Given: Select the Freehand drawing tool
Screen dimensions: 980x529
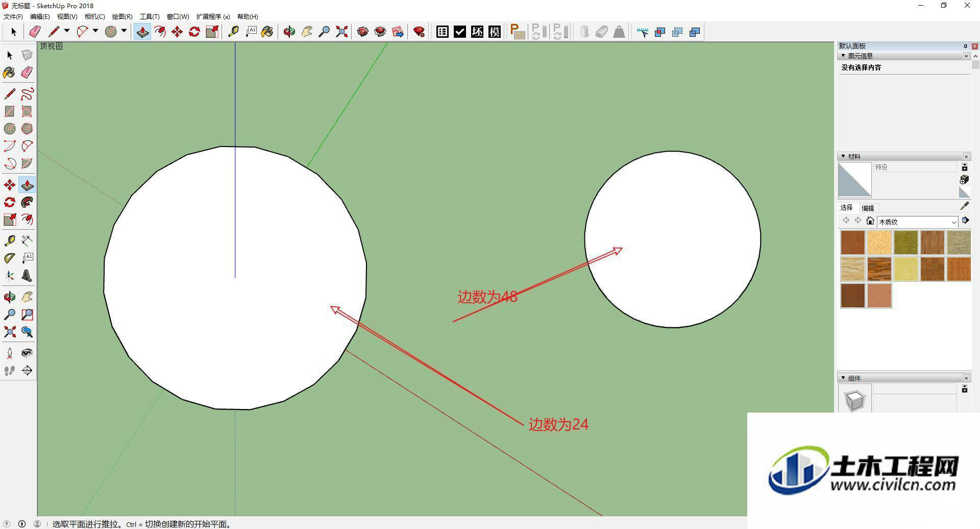Looking at the screenshot, I should click(x=27, y=94).
